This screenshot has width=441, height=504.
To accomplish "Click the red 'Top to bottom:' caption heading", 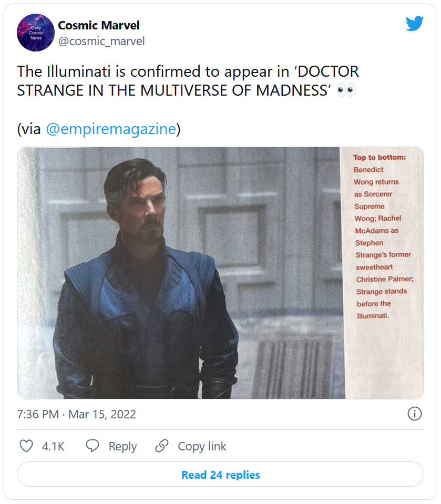I will coord(380,158).
